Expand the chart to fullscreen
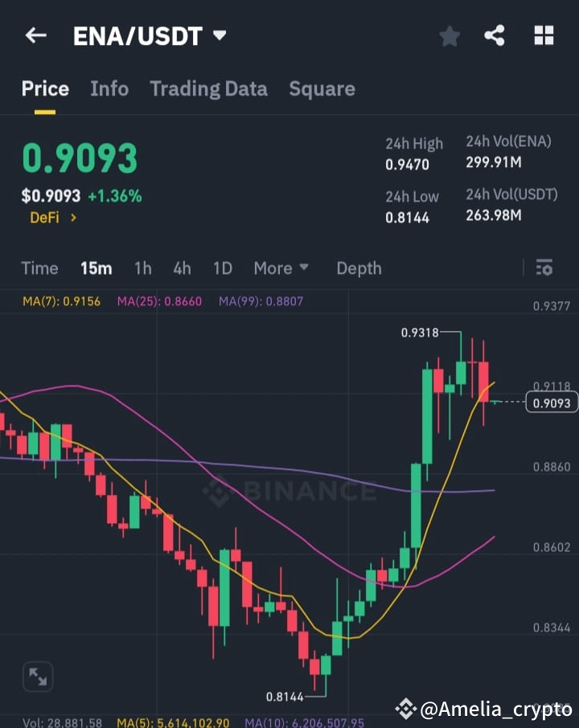Screen dimensions: 579x728 37,677
